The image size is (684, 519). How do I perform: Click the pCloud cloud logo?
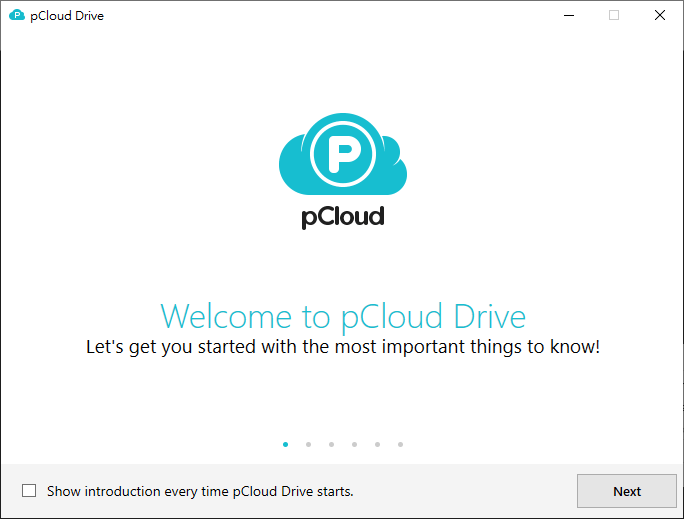(343, 154)
